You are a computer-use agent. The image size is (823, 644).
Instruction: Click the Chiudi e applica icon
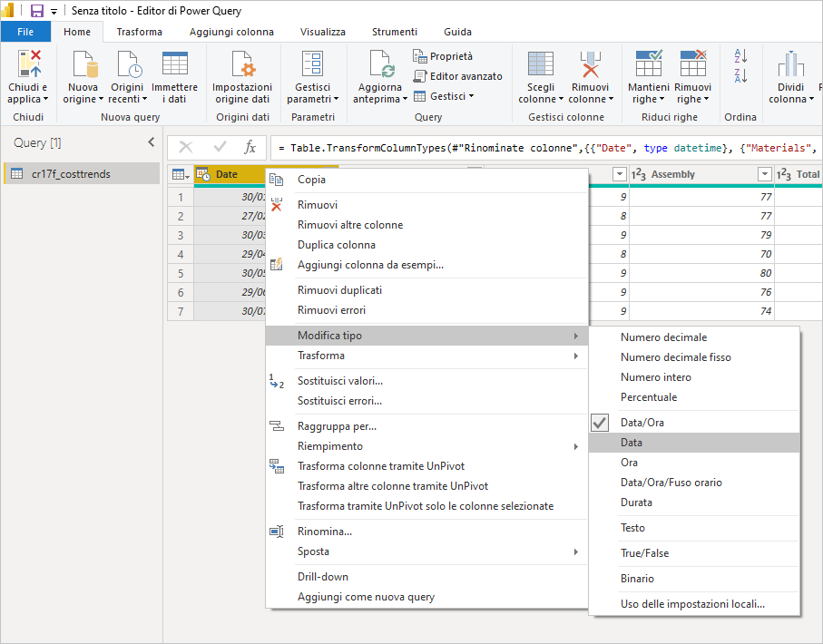(28, 63)
